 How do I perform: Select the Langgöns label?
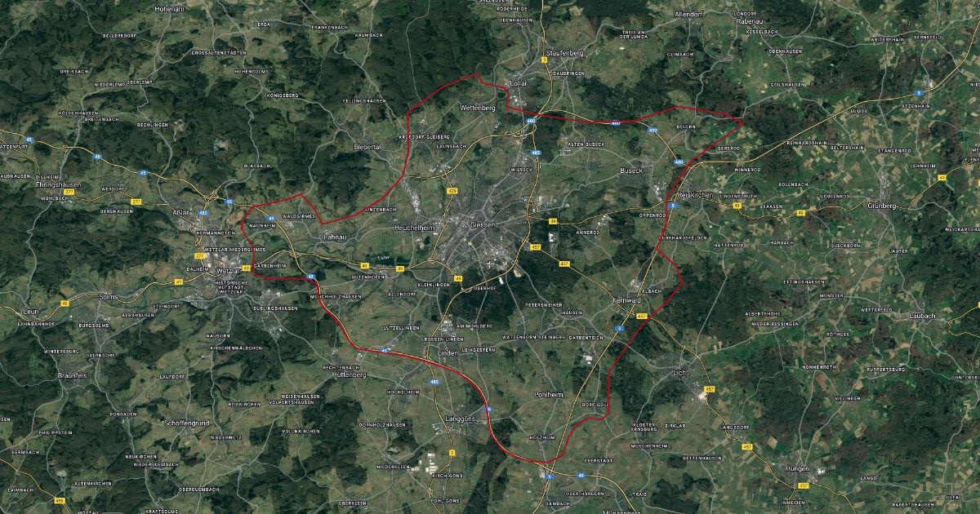click(461, 418)
